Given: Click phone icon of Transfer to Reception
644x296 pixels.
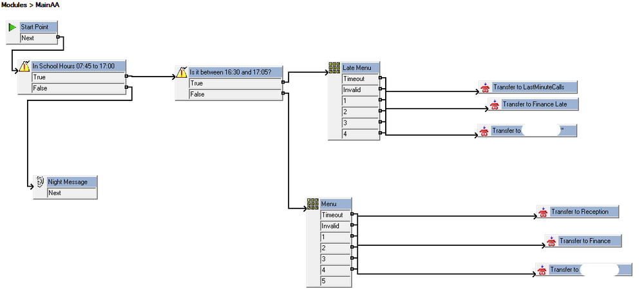Looking at the screenshot, I should tap(543, 212).
